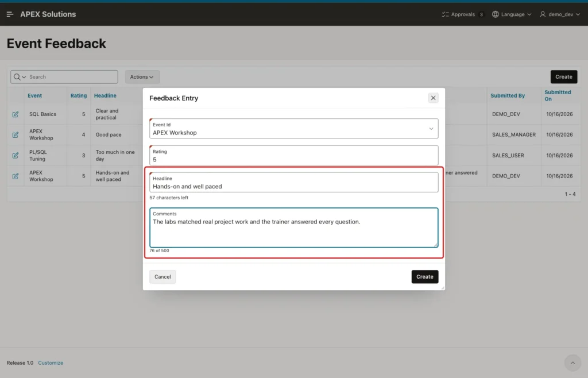Click the Cancel button
588x378 pixels.
pyautogui.click(x=163, y=277)
